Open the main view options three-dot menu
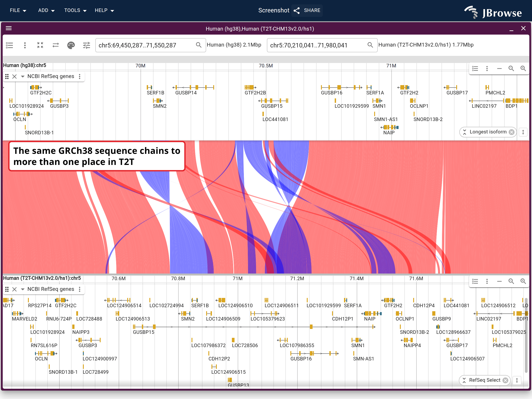 [x=25, y=45]
